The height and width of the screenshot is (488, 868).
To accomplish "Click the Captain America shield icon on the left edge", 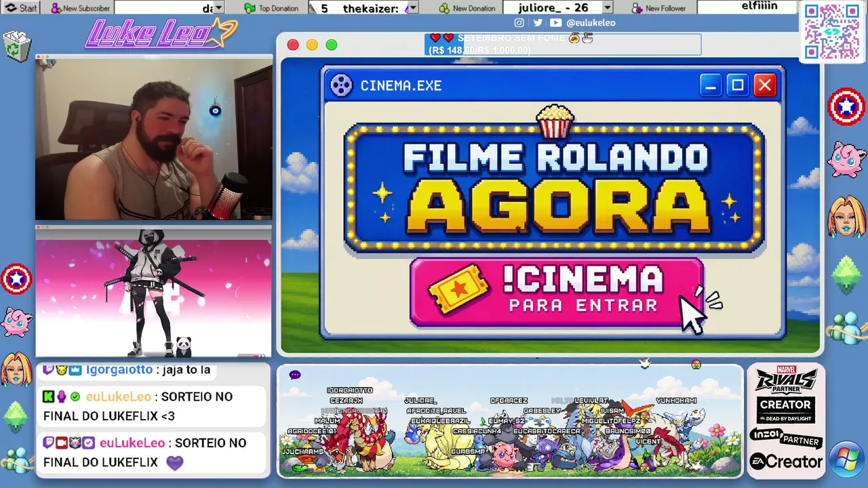I will pyautogui.click(x=16, y=279).
